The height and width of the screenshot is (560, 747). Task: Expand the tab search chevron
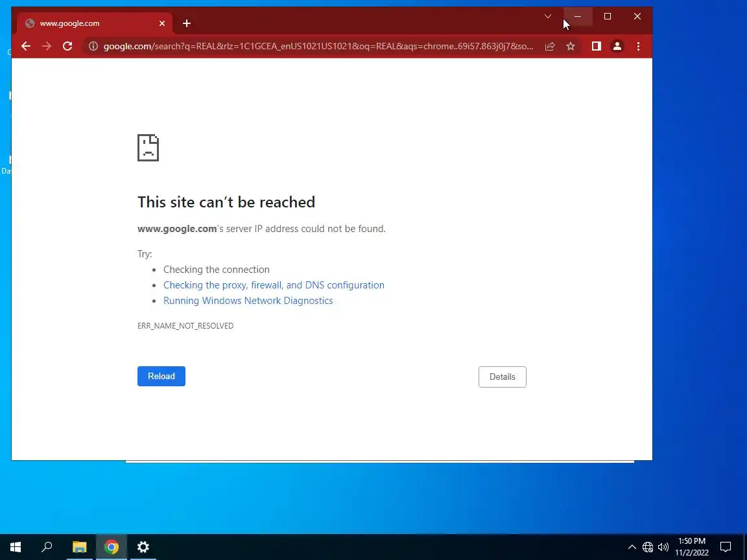click(x=548, y=16)
